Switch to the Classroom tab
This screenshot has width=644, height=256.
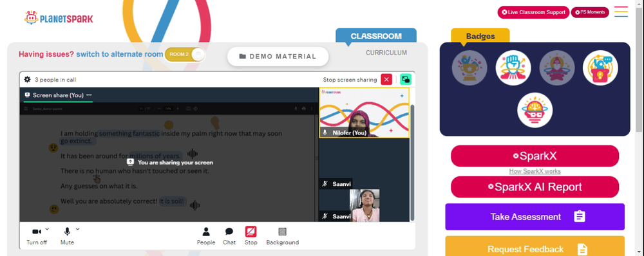tap(376, 36)
